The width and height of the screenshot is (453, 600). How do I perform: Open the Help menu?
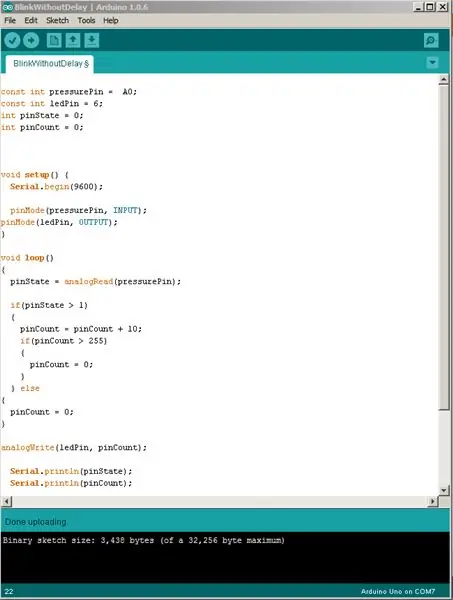click(x=111, y=21)
